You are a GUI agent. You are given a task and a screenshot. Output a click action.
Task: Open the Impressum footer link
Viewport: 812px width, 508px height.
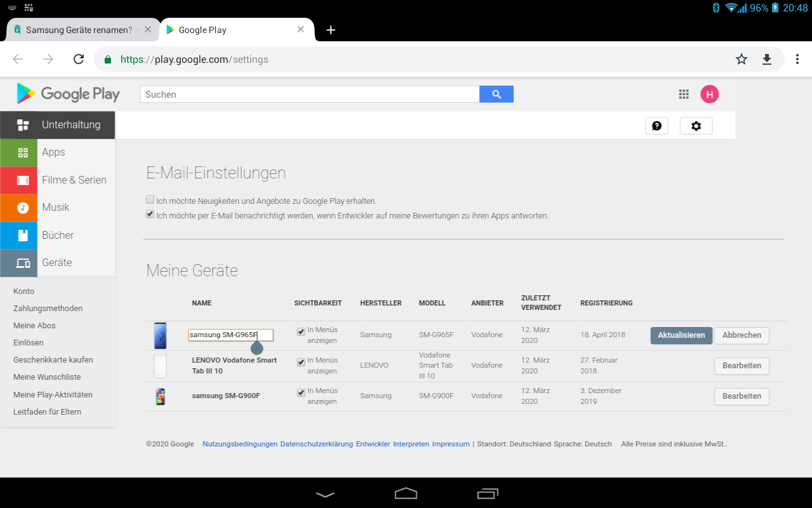click(x=451, y=444)
